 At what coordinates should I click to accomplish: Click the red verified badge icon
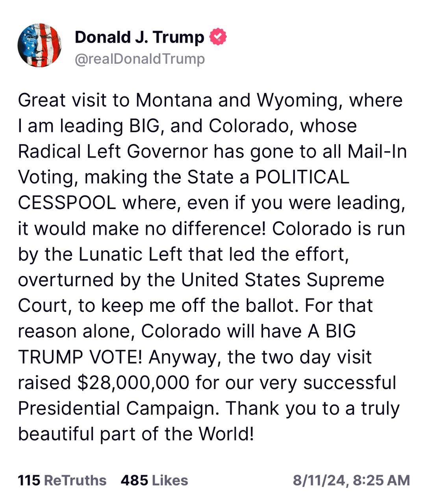click(x=218, y=37)
